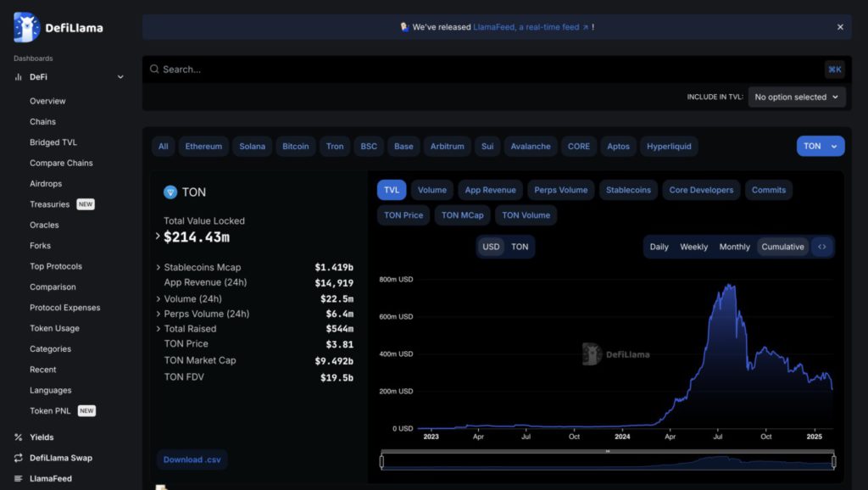Select the Ethereum chain filter
The height and width of the screenshot is (490, 868).
point(203,146)
